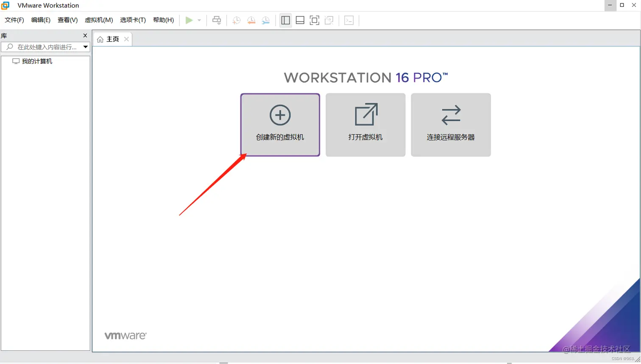This screenshot has height=364, width=641.
Task: Close the 库 library panel
Action: coord(85,36)
